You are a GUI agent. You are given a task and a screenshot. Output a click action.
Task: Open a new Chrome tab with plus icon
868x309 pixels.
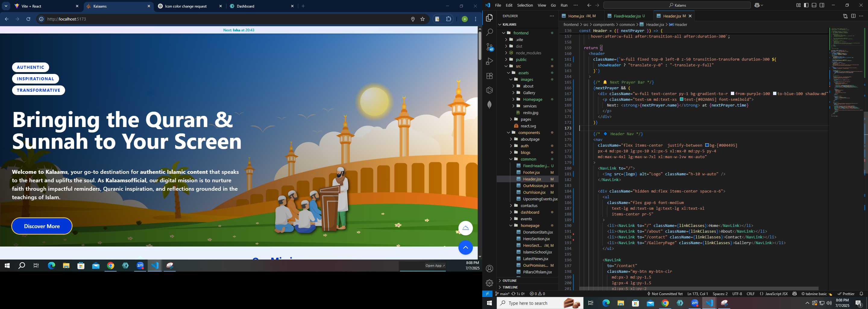pyautogui.click(x=303, y=6)
